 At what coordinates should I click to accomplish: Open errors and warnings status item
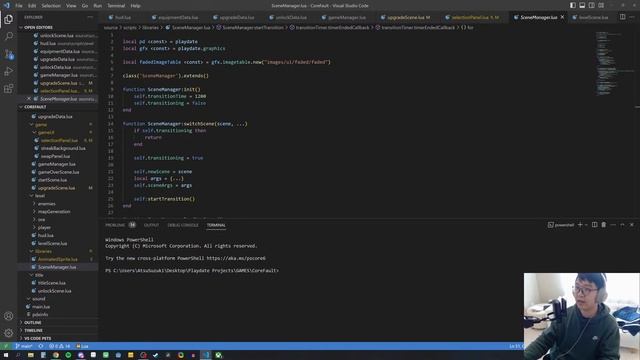tap(60, 346)
